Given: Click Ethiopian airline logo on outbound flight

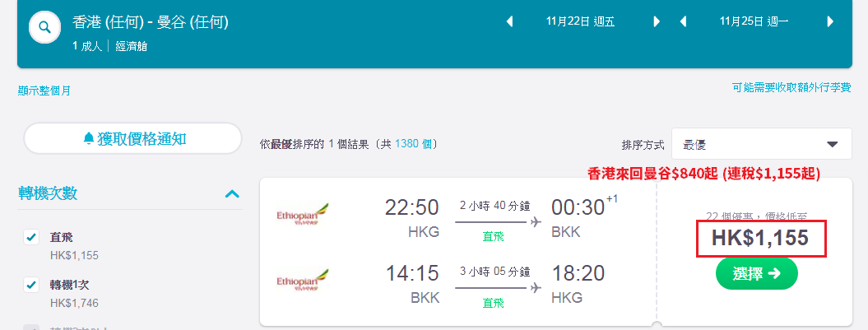Looking at the screenshot, I should pyautogui.click(x=302, y=212).
